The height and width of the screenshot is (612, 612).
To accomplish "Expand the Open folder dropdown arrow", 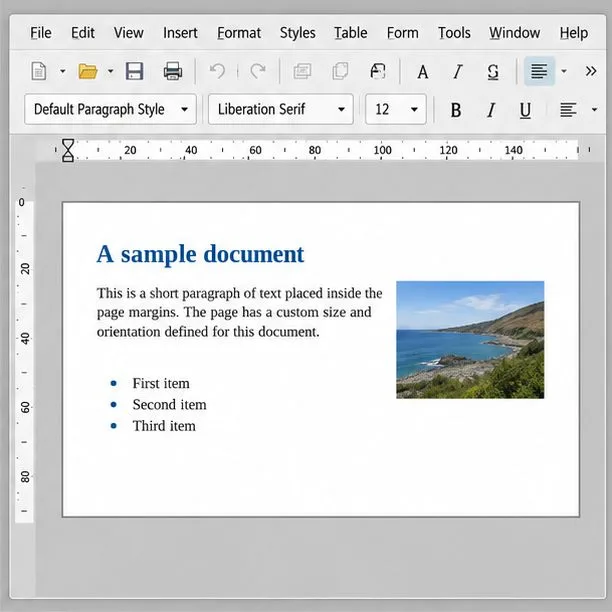I will click(x=110, y=71).
